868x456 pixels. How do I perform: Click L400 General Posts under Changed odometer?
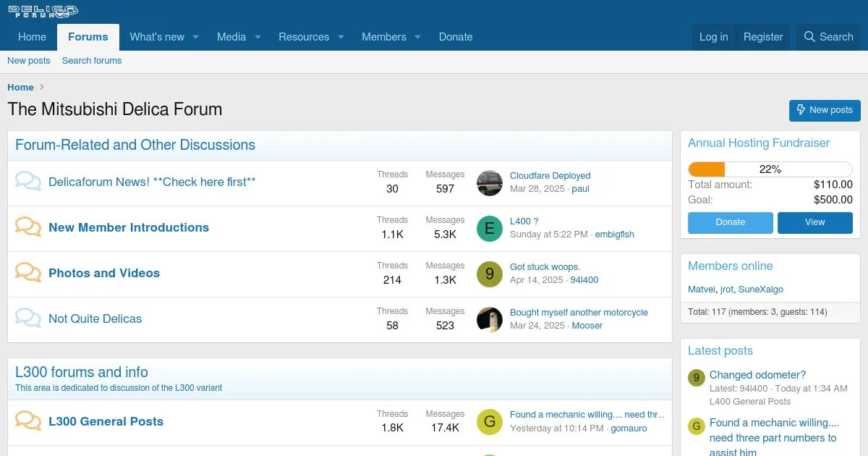coord(750,402)
